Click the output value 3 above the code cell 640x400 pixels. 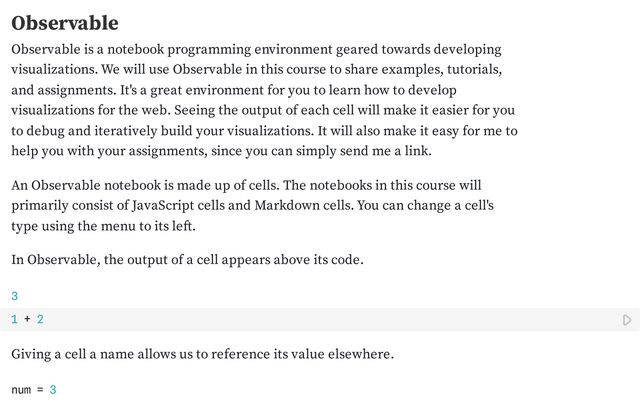(x=15, y=296)
